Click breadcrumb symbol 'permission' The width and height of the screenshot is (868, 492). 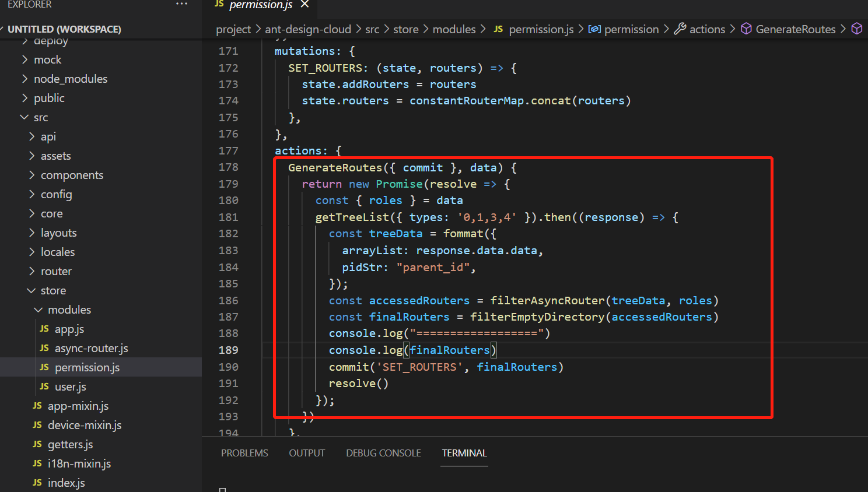[632, 29]
